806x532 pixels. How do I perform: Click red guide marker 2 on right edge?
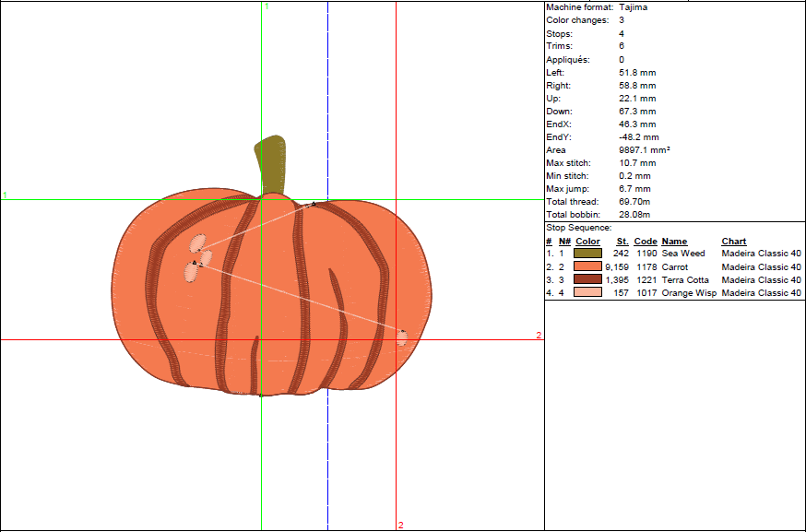tap(539, 336)
